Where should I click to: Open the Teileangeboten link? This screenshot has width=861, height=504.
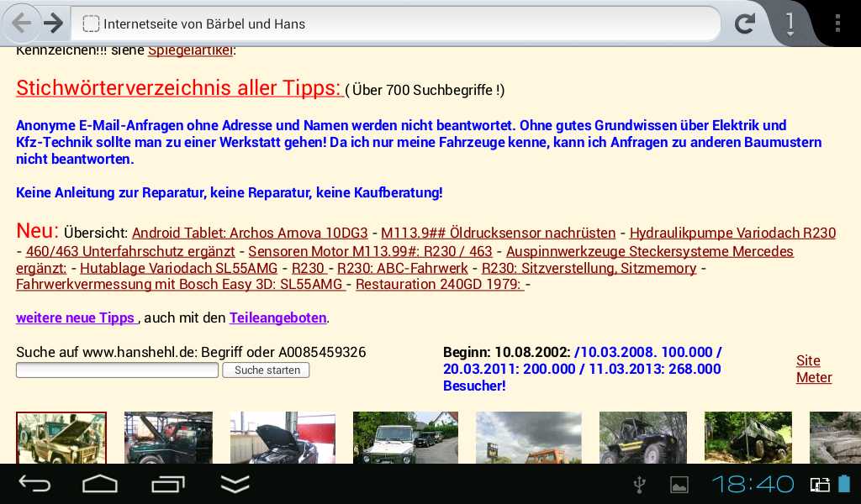(x=277, y=318)
